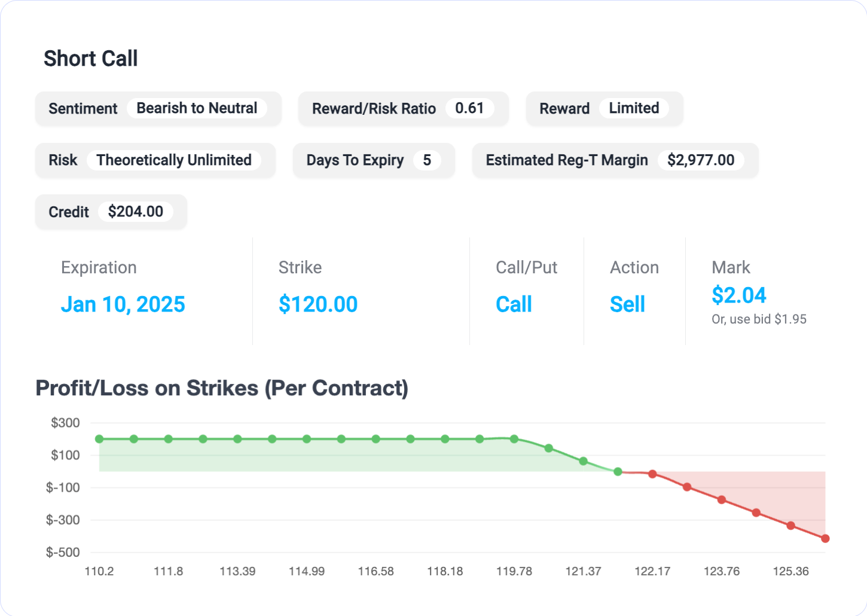
Task: Click the $-500 y-axis label
Action: click(62, 552)
